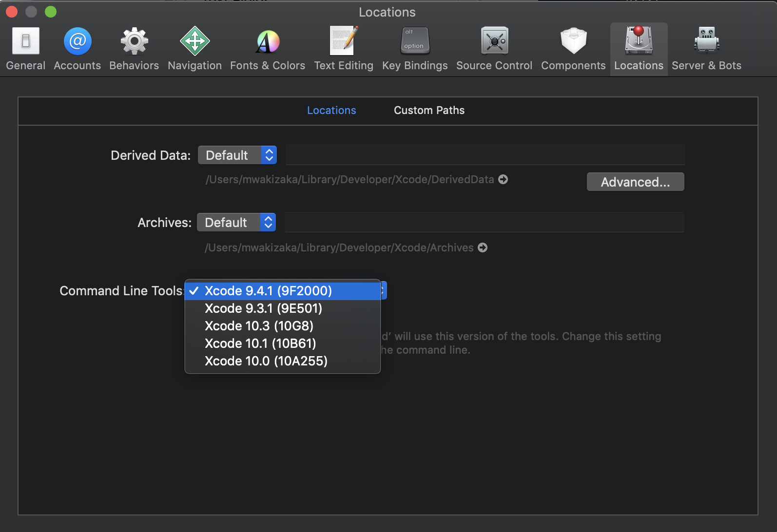Viewport: 777px width, 532px height.
Task: Choose Xcode 9.3.1 (9E501) from menu
Action: click(x=283, y=308)
